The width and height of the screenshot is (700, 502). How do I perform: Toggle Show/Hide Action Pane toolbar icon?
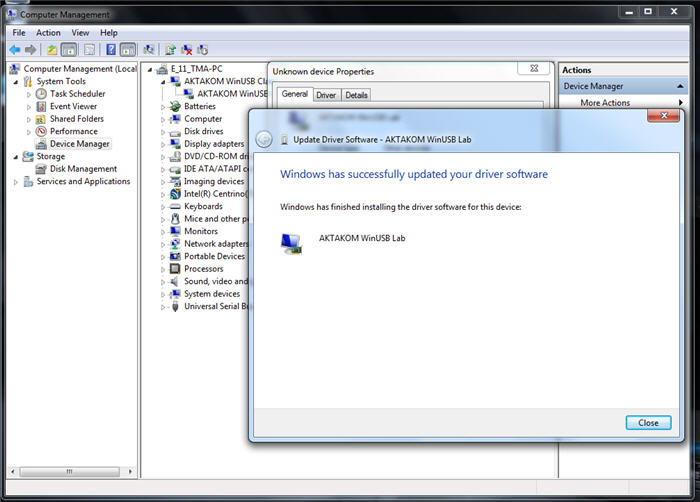click(128, 50)
